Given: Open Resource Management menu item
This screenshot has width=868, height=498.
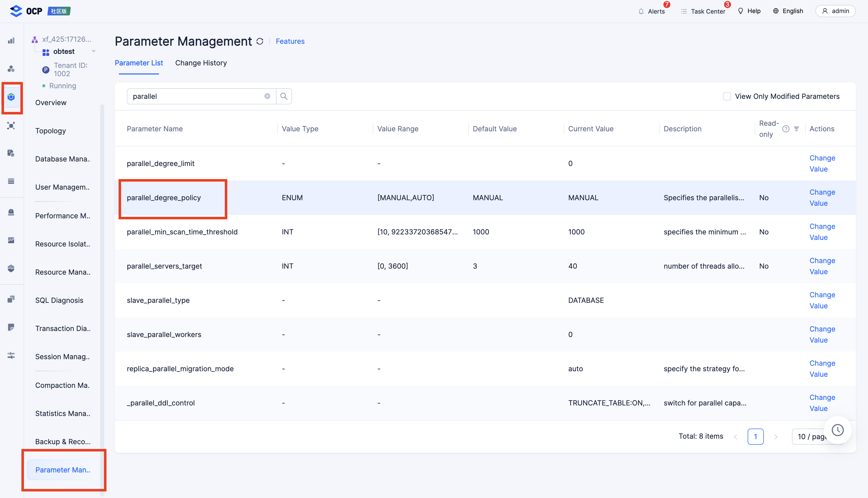Looking at the screenshot, I should pyautogui.click(x=63, y=272).
